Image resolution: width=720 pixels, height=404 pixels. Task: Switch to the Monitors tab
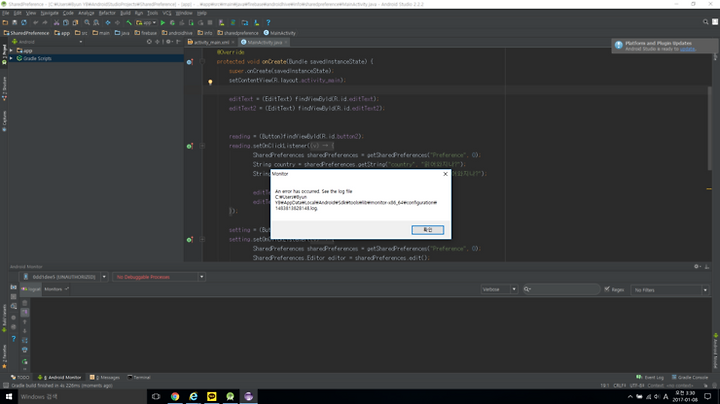pos(56,289)
